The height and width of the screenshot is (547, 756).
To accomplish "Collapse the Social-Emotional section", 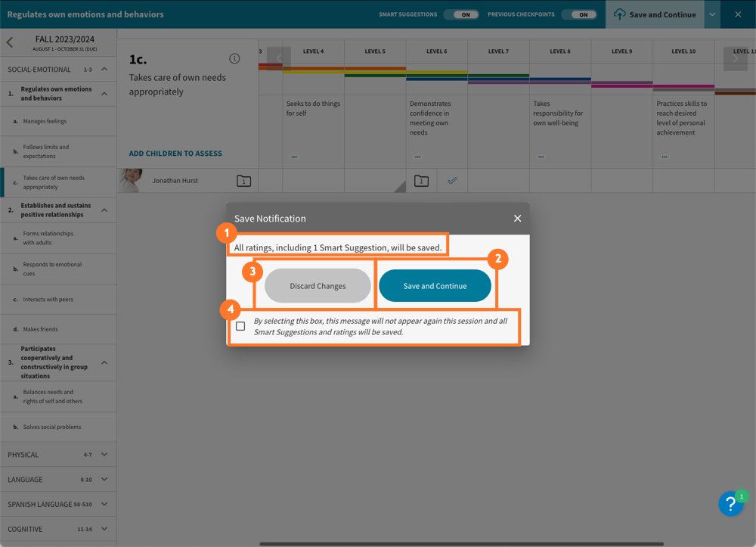I will click(x=104, y=70).
